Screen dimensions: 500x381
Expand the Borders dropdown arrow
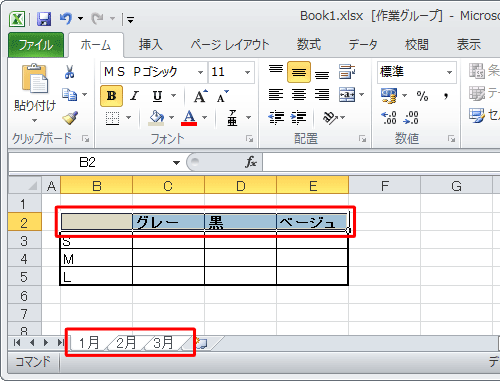[128, 117]
